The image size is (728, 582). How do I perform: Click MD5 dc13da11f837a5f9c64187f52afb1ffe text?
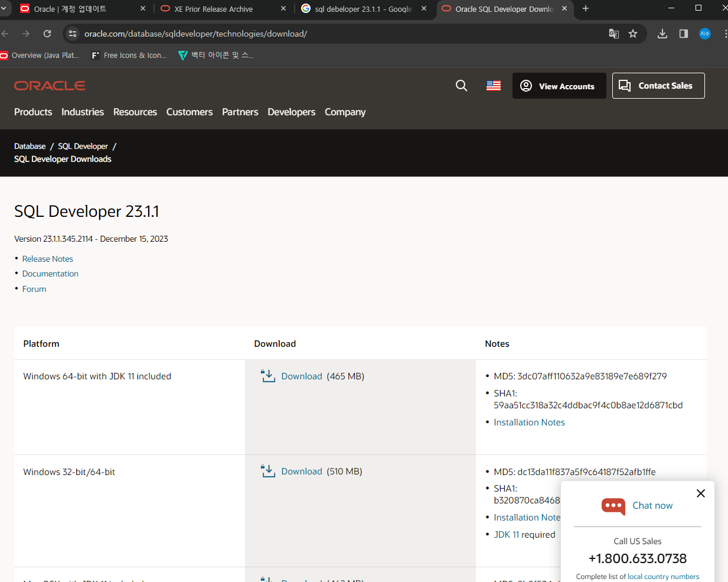point(574,472)
